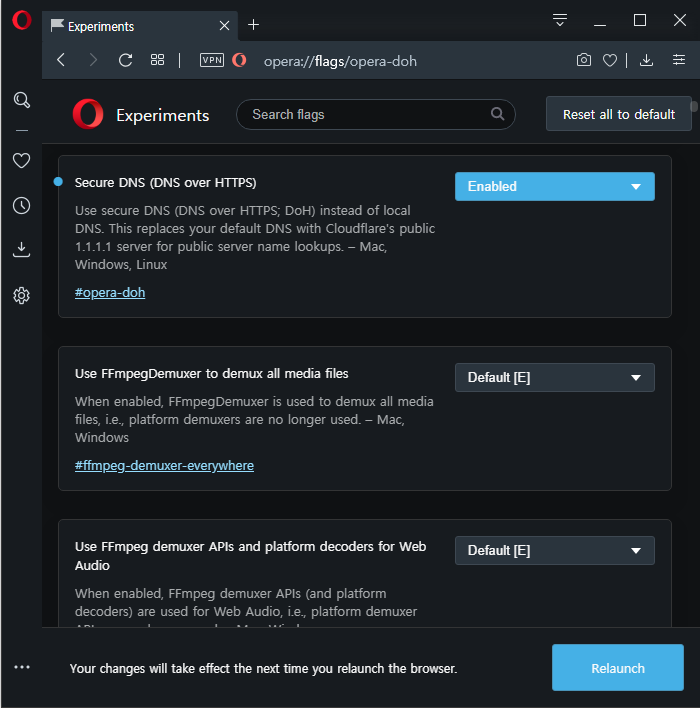
Task: Toggle the VPN badge in address bar
Action: point(212,60)
